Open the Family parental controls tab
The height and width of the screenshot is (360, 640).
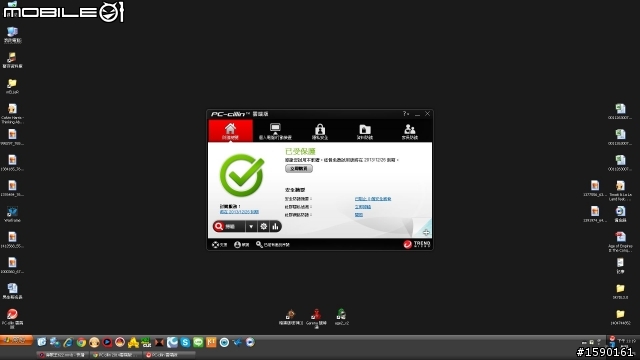tap(409, 131)
